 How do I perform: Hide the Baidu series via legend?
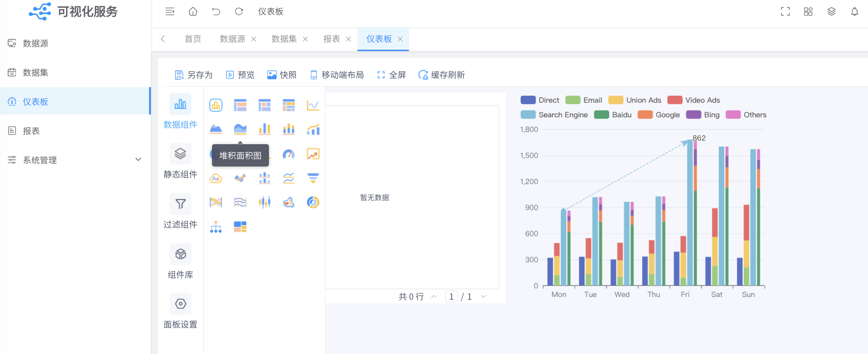[x=613, y=115]
